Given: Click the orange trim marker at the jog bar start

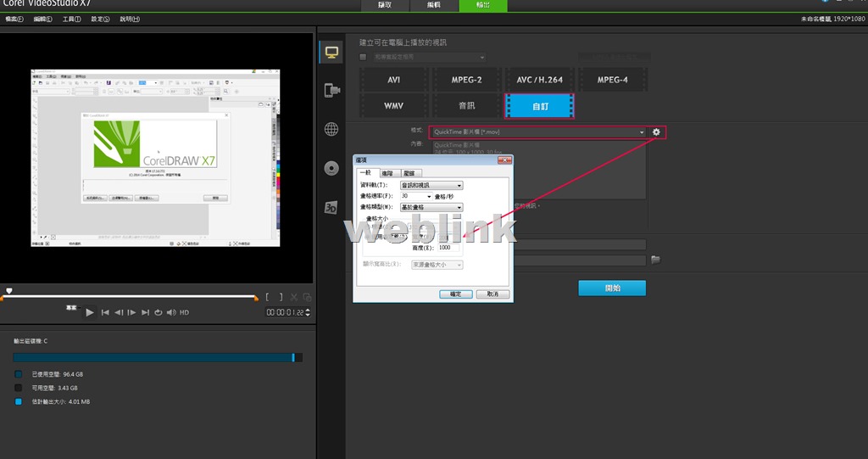Looking at the screenshot, I should pyautogui.click(x=2, y=299).
